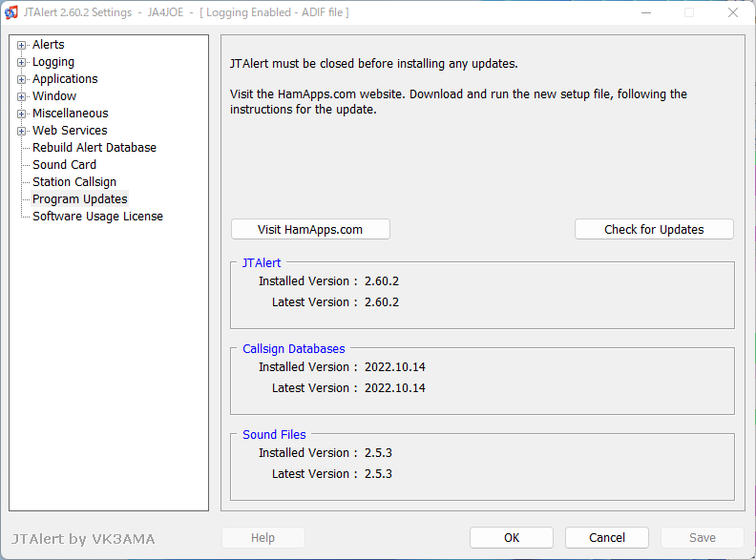Click the 'JTAlert must be closed' notice text
The width and height of the screenshot is (756, 560).
pos(374,64)
